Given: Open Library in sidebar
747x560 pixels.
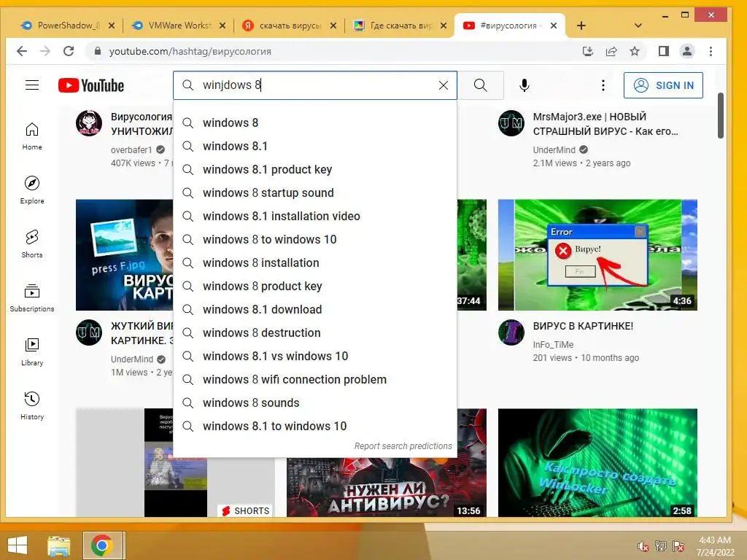Looking at the screenshot, I should click(x=32, y=351).
